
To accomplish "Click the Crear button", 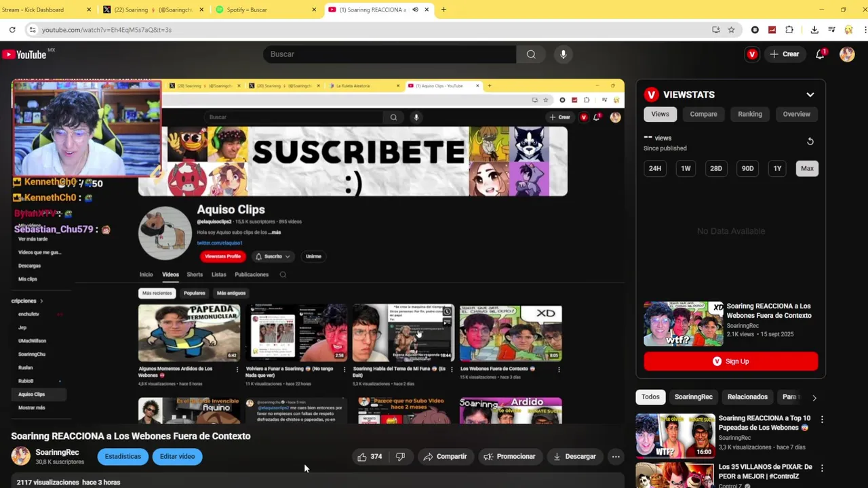I will pos(785,54).
